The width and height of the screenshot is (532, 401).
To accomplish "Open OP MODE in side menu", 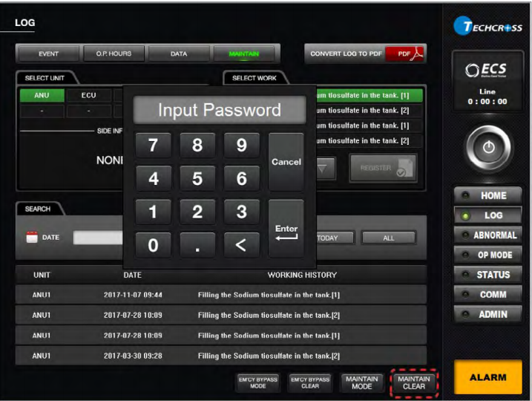I will click(488, 255).
